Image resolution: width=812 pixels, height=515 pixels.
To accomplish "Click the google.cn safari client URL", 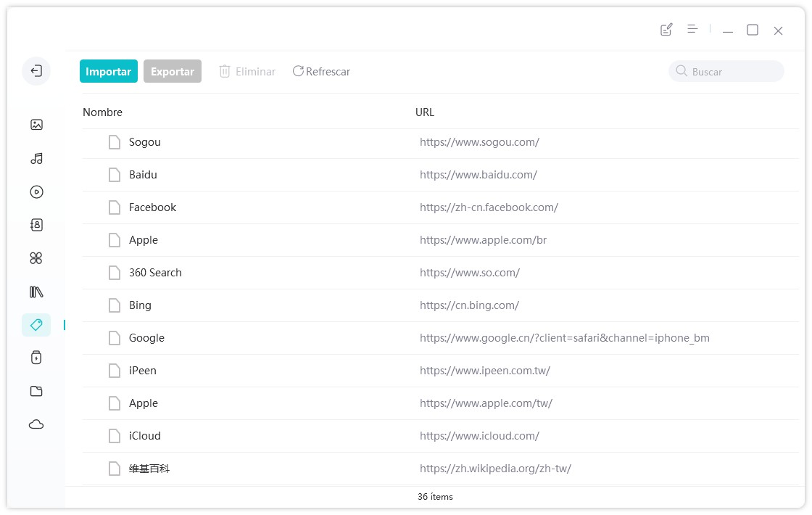I will click(565, 338).
